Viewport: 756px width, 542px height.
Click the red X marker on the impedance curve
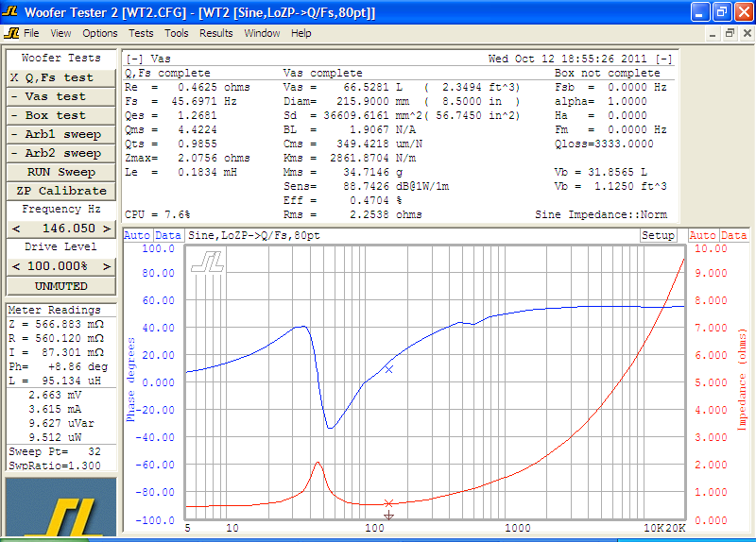tap(388, 503)
